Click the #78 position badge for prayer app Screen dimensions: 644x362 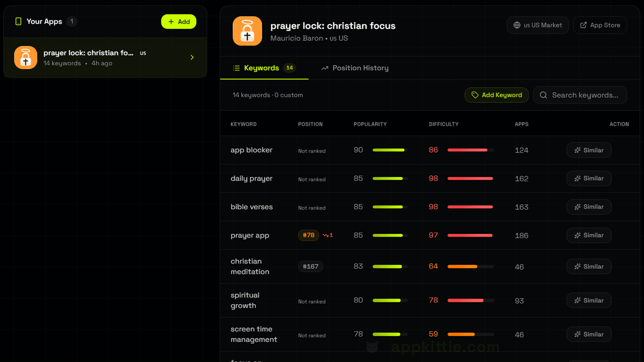[308, 235]
